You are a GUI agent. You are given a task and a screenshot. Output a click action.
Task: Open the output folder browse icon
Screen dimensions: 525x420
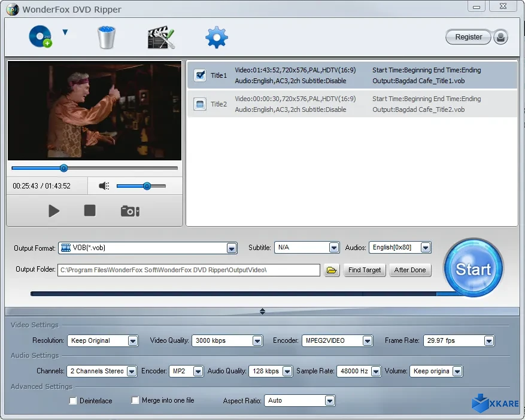(x=332, y=270)
